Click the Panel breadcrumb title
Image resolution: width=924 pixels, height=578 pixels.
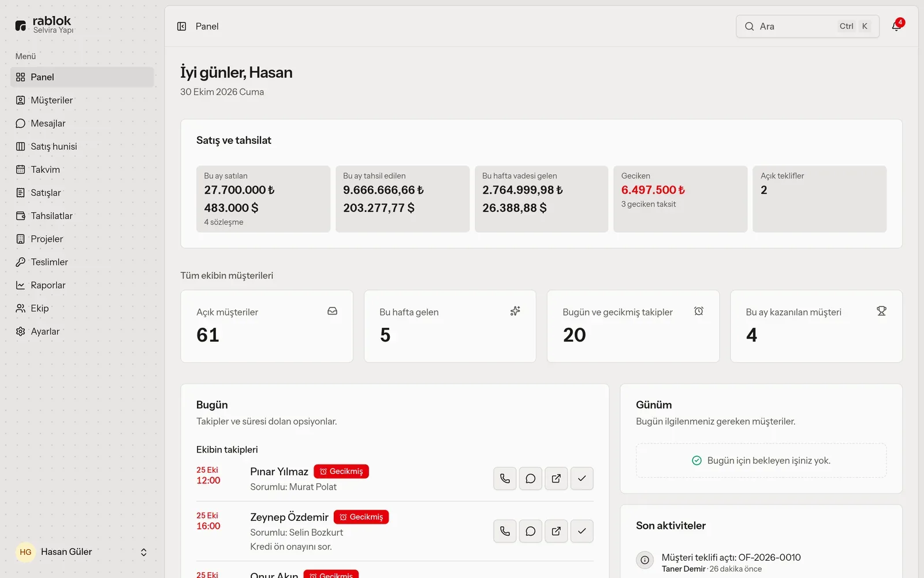click(x=207, y=27)
